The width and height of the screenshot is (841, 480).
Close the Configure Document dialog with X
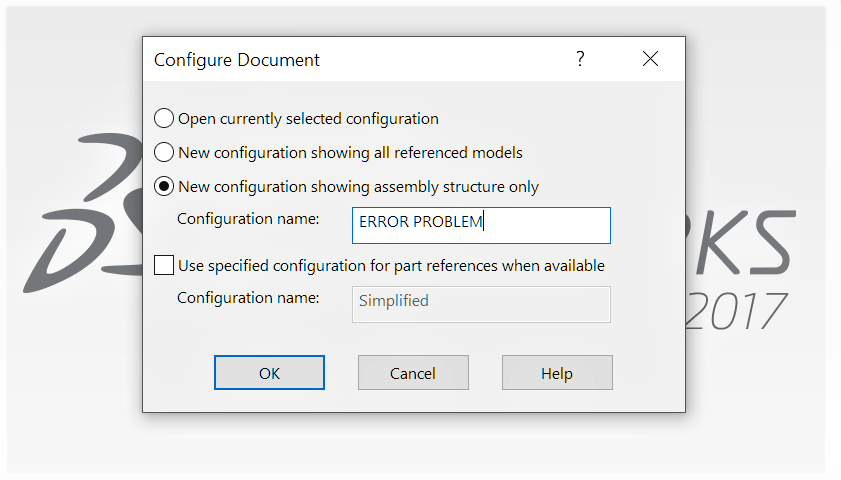[650, 60]
